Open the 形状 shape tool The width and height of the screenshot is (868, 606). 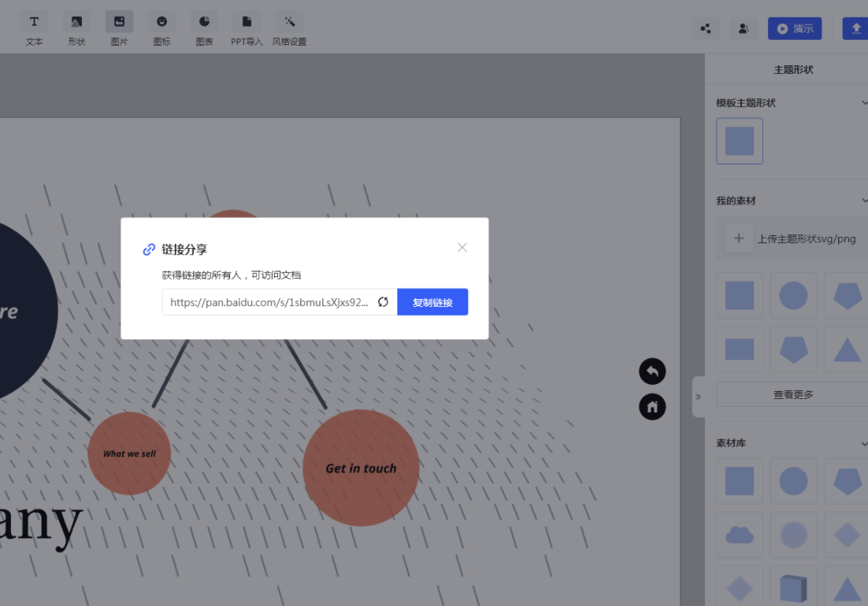click(76, 29)
